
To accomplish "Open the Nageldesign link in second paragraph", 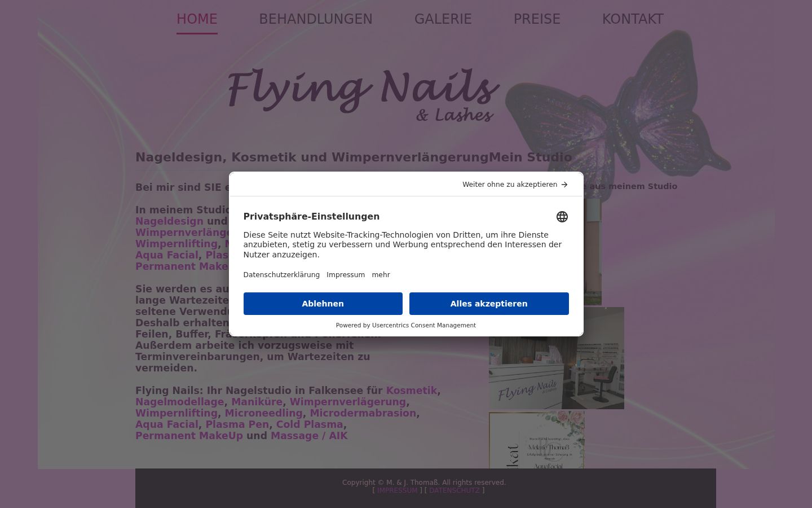I will tap(169, 221).
